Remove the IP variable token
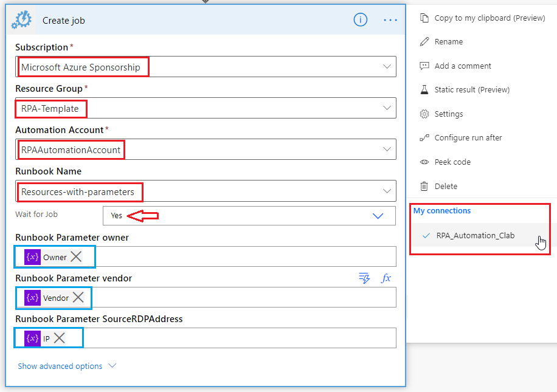This screenshot has width=557, height=392. tap(60, 339)
